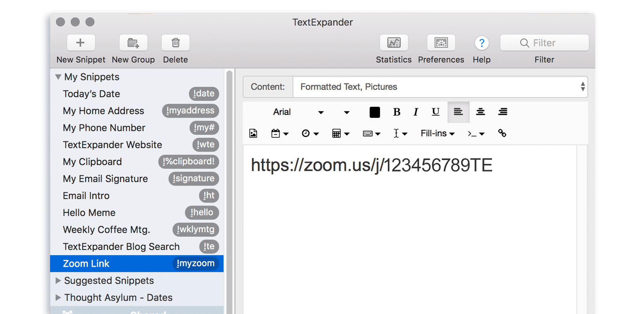644x314 pixels.
Task: Open the font size dropdown
Action: pos(346,112)
